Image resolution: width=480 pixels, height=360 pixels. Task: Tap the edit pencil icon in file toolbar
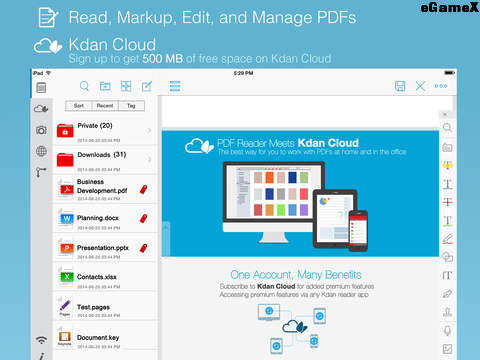[147, 86]
